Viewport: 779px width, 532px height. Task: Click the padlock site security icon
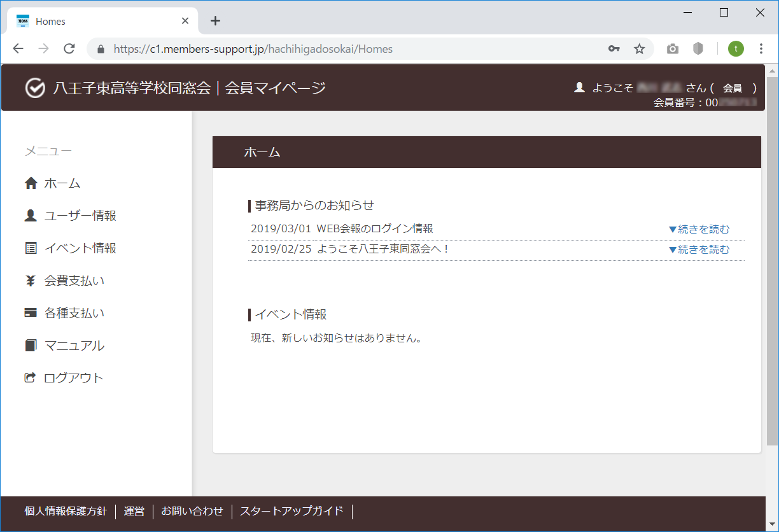[100, 49]
